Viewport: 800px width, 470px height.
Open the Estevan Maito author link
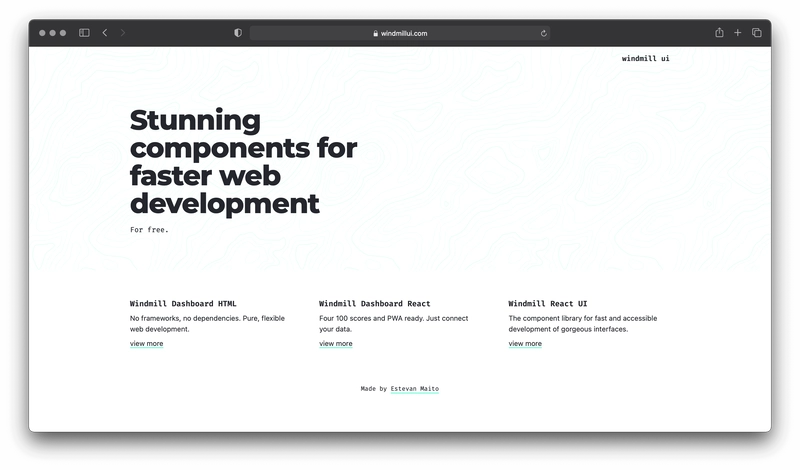pos(415,389)
